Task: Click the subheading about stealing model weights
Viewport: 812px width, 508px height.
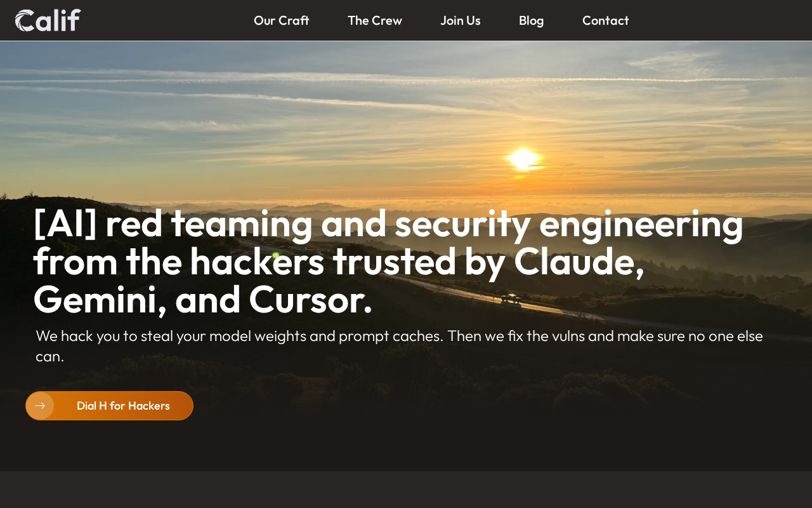Action: tap(399, 346)
